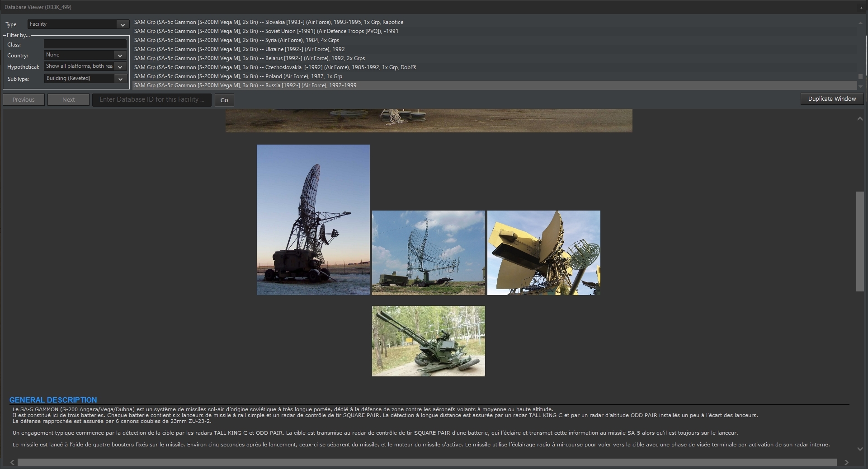Image resolution: width=868 pixels, height=469 pixels.
Task: Select the Czechoslovakia [-1992] Dobříš entry
Action: (495, 67)
